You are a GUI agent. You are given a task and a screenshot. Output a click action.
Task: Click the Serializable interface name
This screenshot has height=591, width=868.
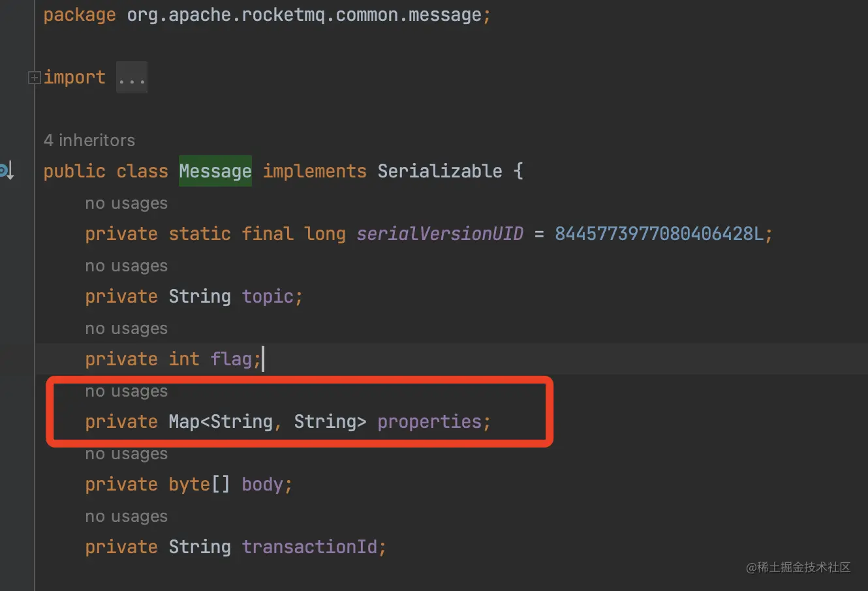click(439, 171)
